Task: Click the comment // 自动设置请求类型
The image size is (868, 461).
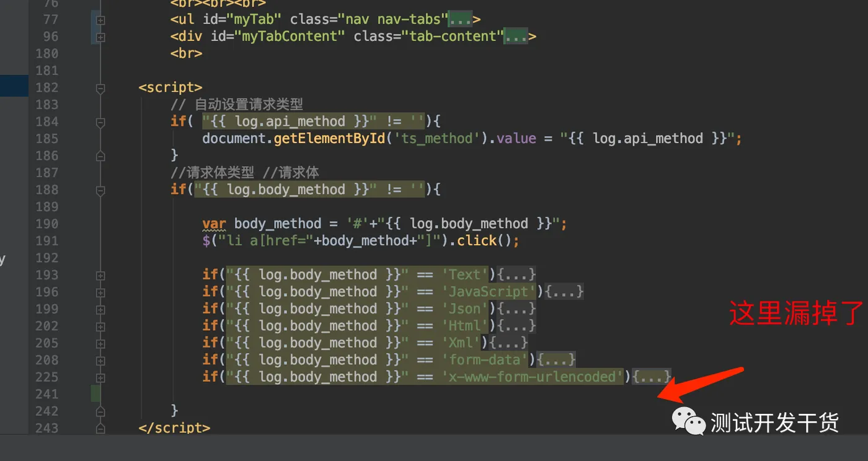Action: point(237,104)
